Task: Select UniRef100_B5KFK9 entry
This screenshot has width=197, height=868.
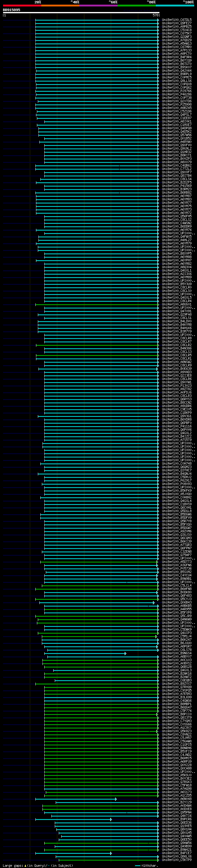Action: pos(177,491)
